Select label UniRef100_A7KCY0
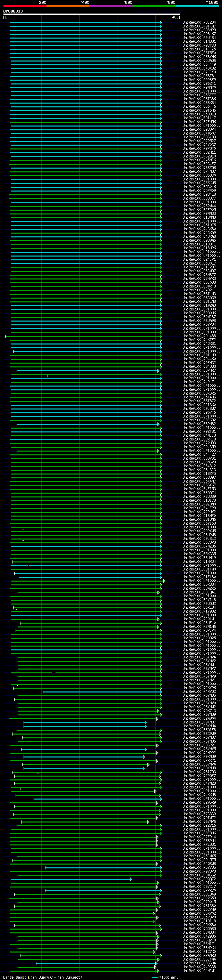Screen dimensions: 222x980 coord(199,72)
